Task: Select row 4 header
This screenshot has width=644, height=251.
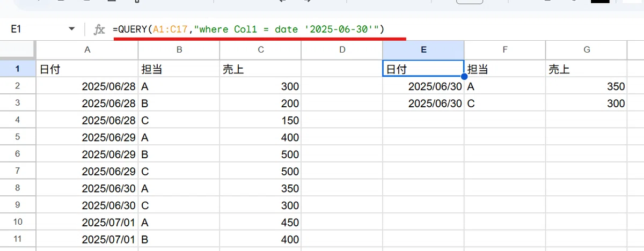Action: 18,120
